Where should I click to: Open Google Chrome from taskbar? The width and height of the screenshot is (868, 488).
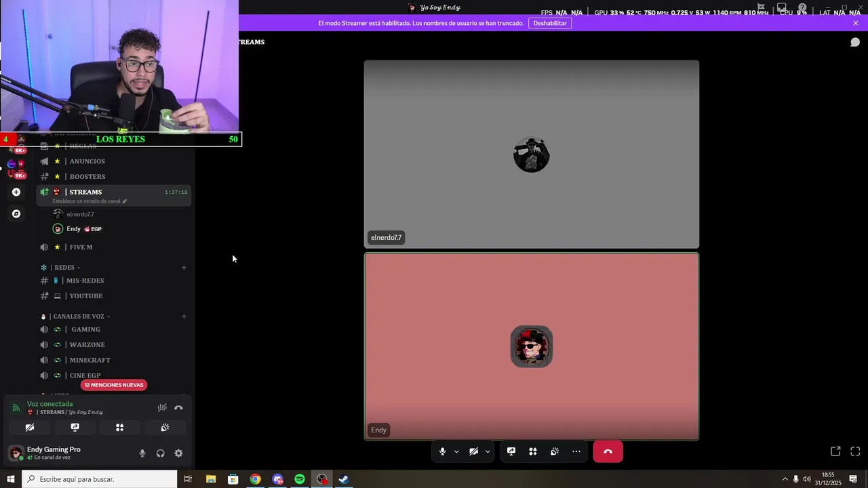click(255, 479)
